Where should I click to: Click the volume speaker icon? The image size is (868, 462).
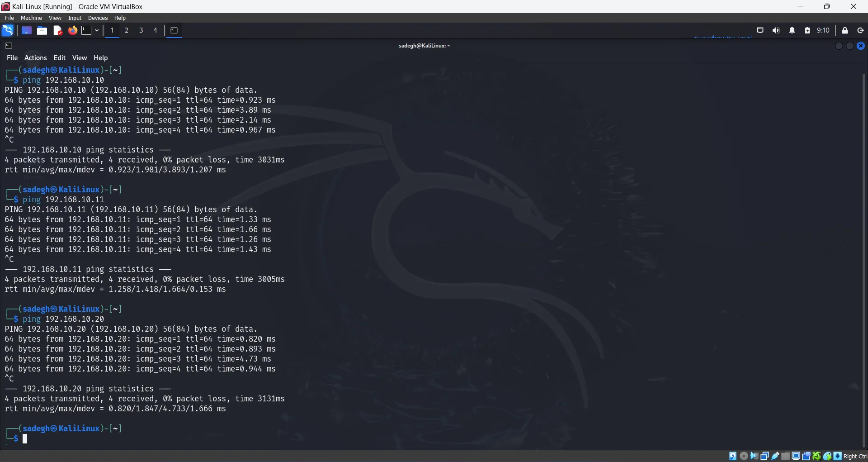tap(776, 30)
